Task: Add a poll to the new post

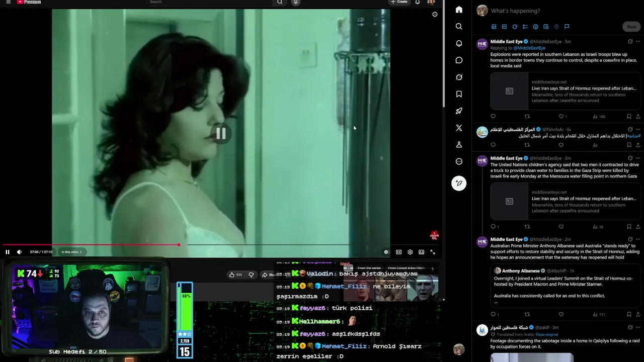Action: click(x=525, y=27)
